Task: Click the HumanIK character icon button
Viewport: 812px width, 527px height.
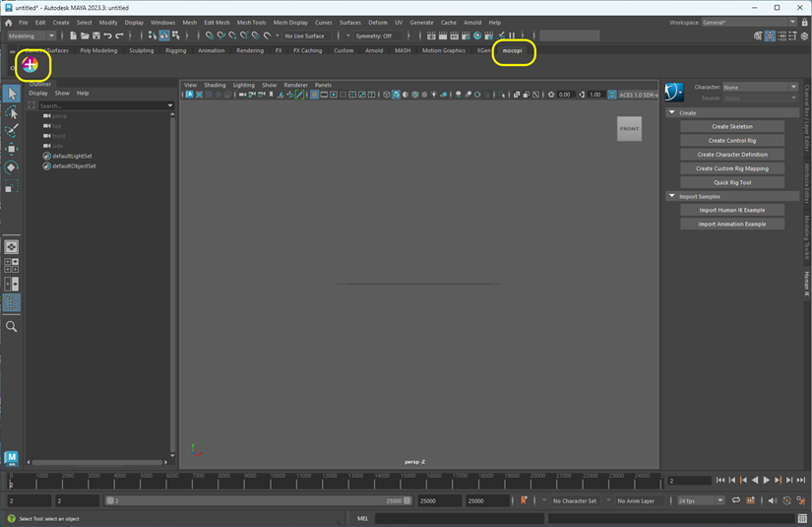Action: (x=674, y=93)
